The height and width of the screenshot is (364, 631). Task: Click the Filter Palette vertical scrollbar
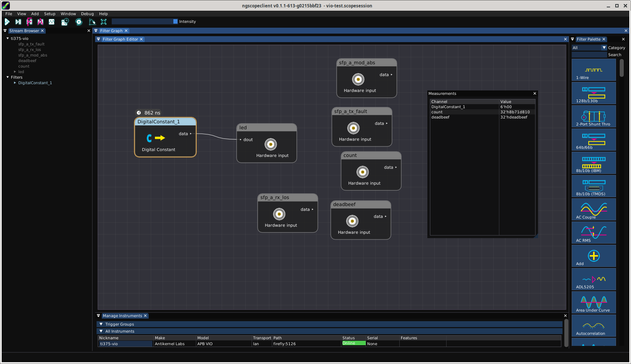click(622, 68)
